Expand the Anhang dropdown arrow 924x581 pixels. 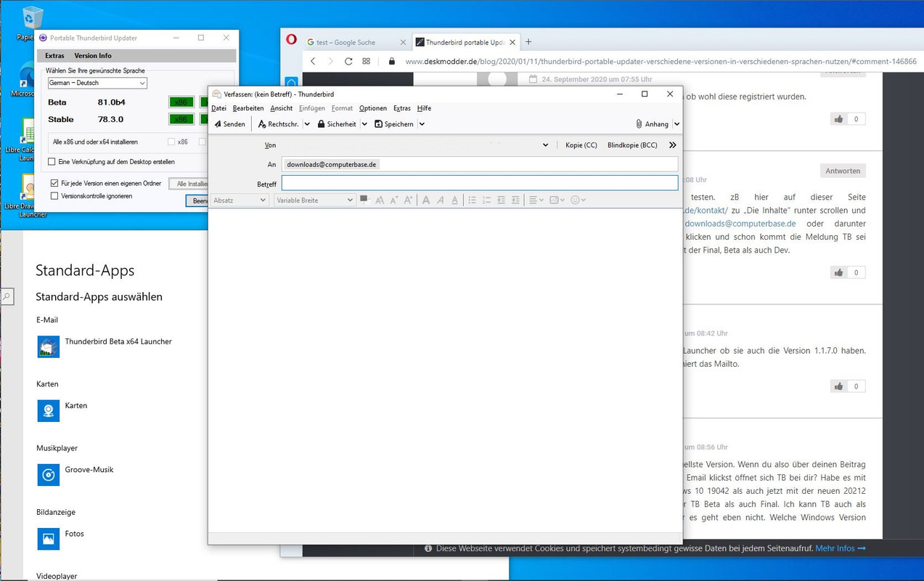(x=676, y=124)
